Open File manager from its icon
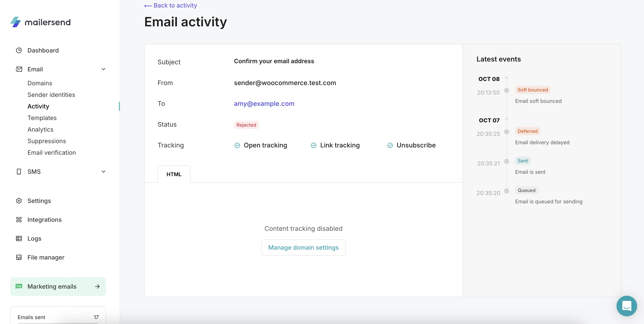 (x=19, y=257)
